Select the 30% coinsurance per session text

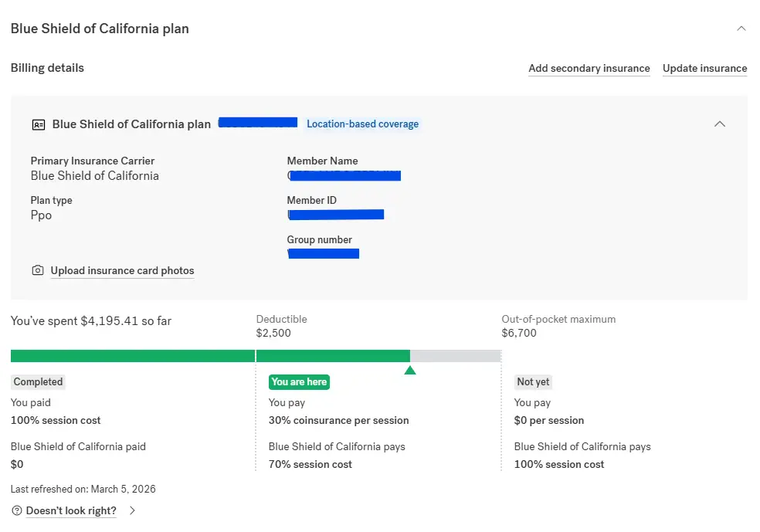tap(339, 421)
